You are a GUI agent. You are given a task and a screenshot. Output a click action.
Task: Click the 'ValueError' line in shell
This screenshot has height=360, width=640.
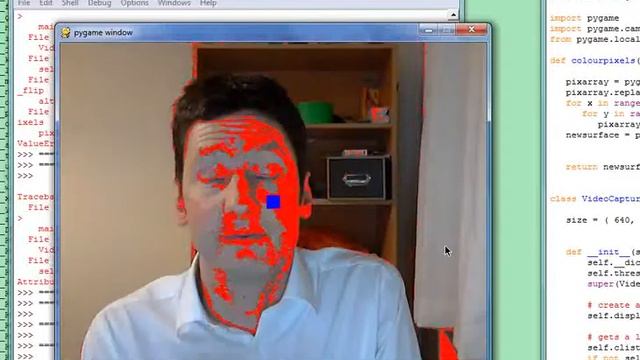[x=35, y=144]
